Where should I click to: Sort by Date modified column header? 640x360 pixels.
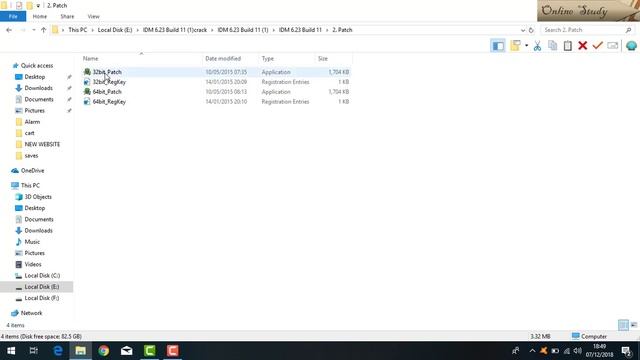click(x=223, y=58)
